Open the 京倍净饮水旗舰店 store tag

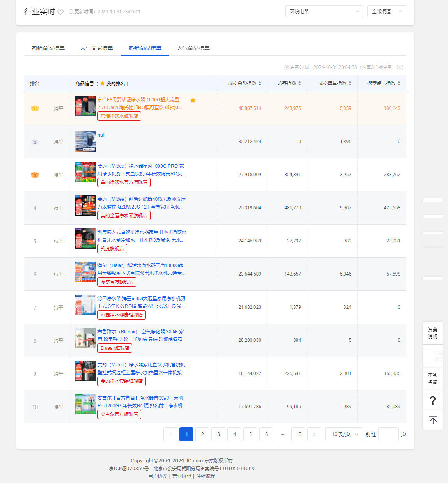click(x=119, y=116)
